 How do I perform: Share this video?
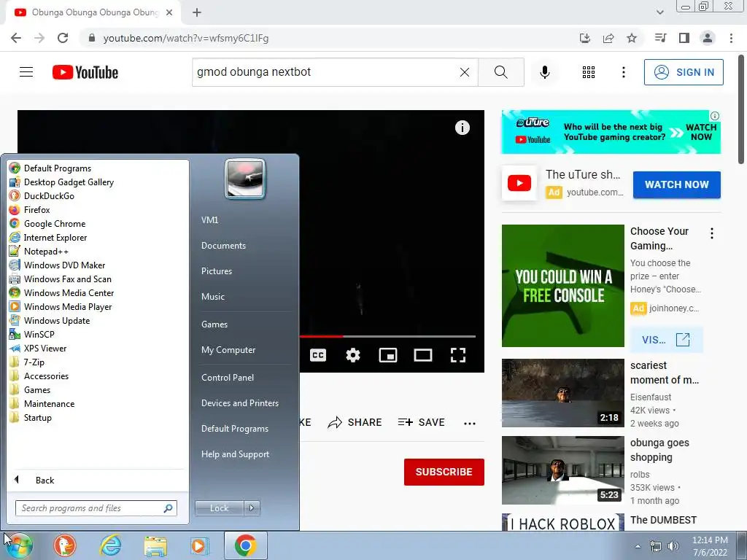click(x=355, y=422)
